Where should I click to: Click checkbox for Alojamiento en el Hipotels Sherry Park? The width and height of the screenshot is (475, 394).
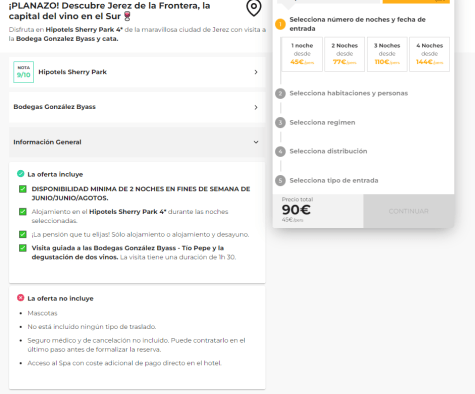click(x=23, y=212)
